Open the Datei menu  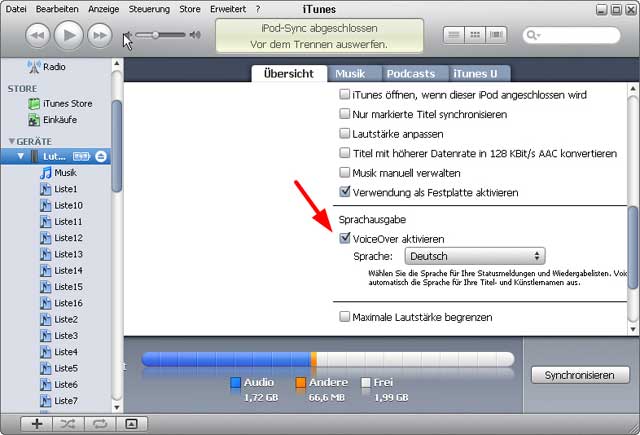(x=16, y=9)
